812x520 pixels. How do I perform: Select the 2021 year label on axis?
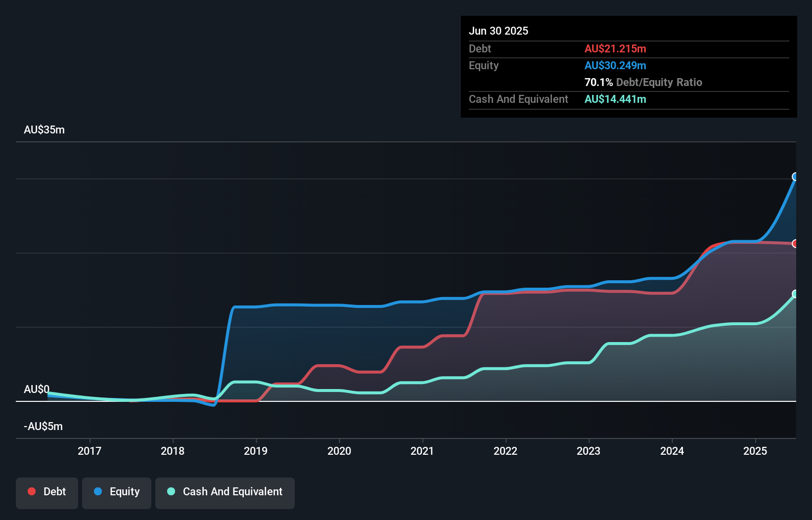(x=422, y=451)
